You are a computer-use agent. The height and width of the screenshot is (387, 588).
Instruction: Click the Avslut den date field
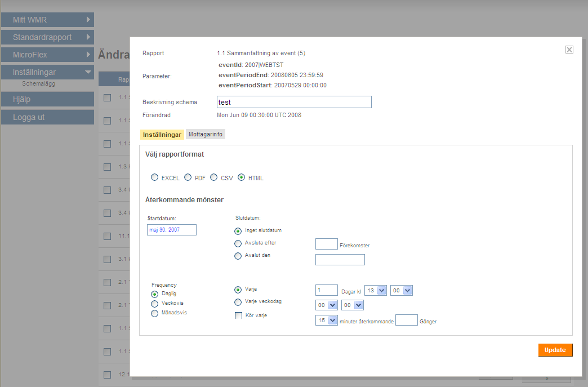click(x=340, y=260)
